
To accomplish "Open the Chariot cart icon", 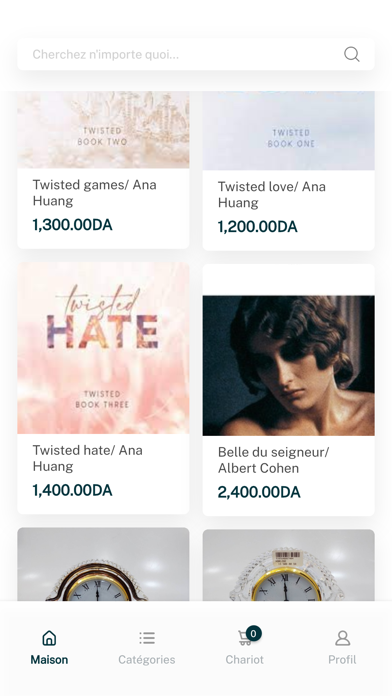I will (244, 638).
